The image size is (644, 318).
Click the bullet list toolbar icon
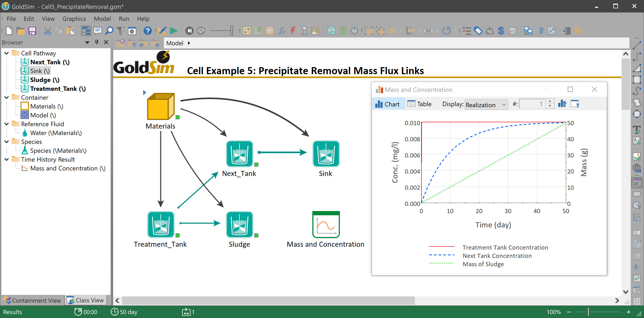point(467,31)
